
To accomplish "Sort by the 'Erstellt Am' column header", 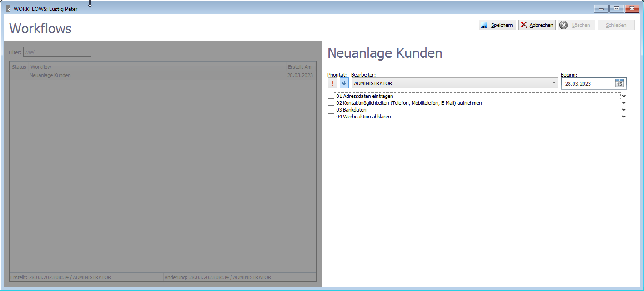I will pyautogui.click(x=300, y=67).
